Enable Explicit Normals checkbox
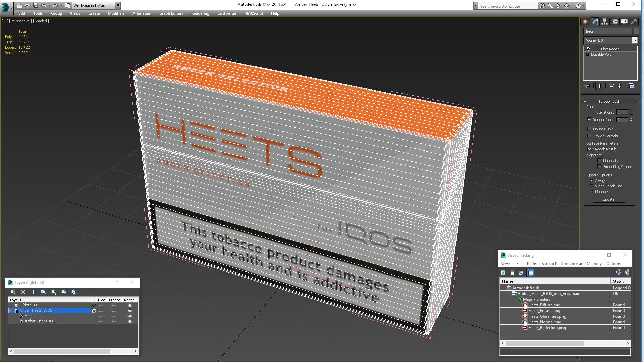This screenshot has width=644, height=362. pos(589,136)
